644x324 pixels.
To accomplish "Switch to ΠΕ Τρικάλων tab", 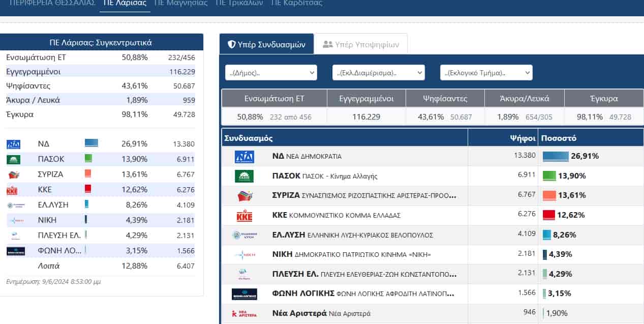I will [x=239, y=3].
